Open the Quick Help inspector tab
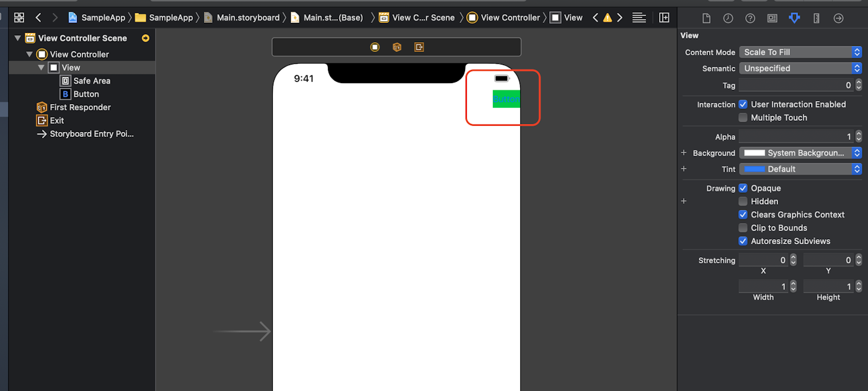This screenshot has height=391, width=868. coord(750,18)
